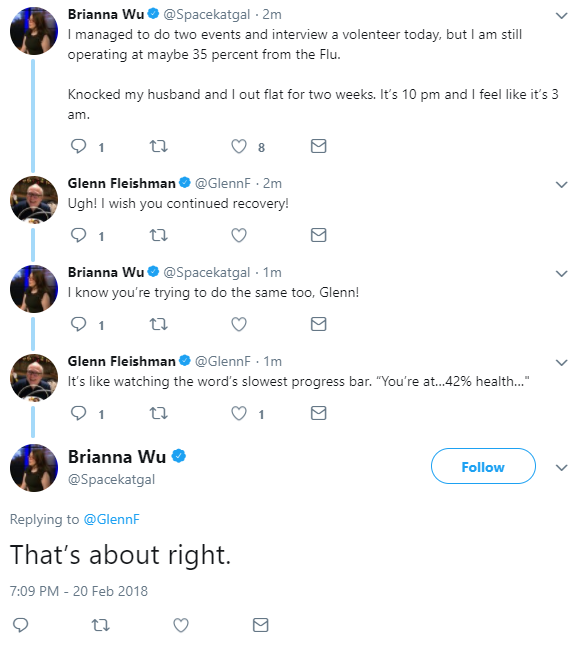Open the chevron menu beside the Follow button
Screen dimensions: 584x657
(x=561, y=468)
